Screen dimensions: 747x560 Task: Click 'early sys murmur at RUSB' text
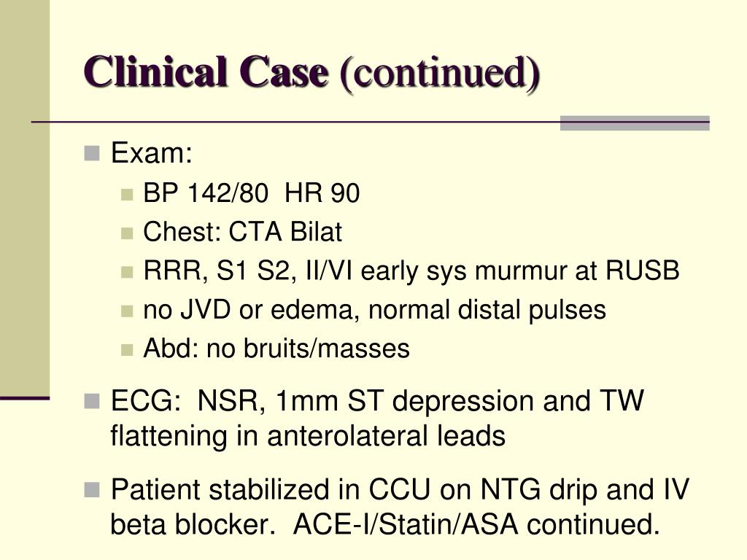coord(519,271)
